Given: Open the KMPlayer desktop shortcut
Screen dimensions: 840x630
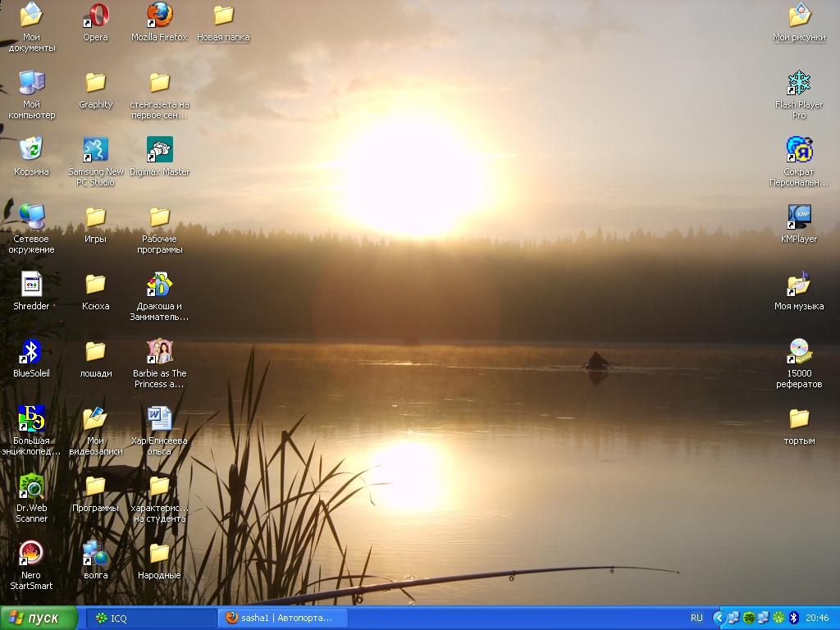Looking at the screenshot, I should point(799,217).
